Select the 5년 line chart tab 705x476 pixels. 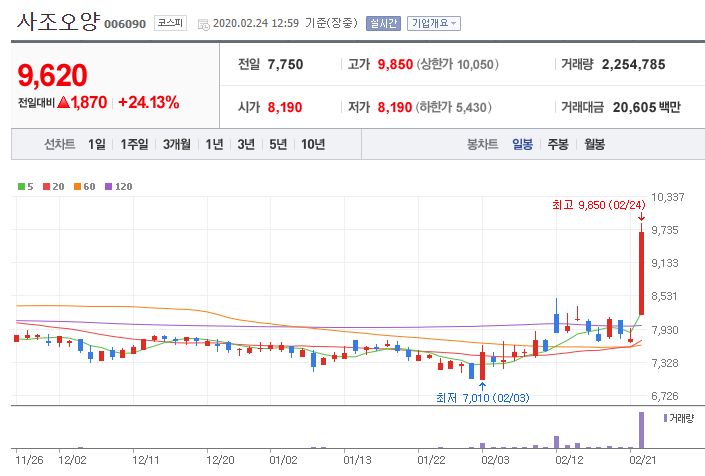(278, 144)
